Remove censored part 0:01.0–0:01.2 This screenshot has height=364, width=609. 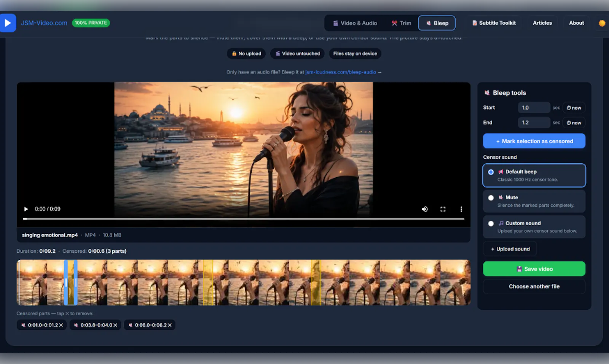[61, 325]
